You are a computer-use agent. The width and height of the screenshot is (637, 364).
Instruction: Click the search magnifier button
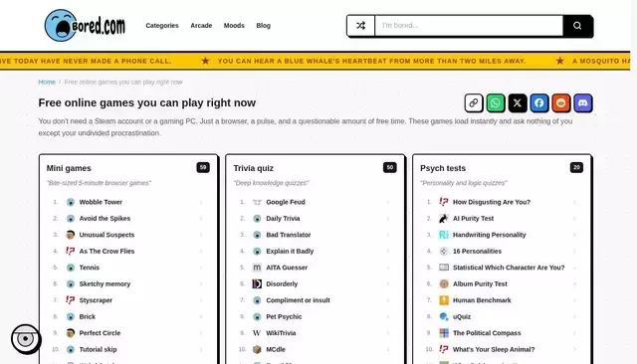coord(577,26)
